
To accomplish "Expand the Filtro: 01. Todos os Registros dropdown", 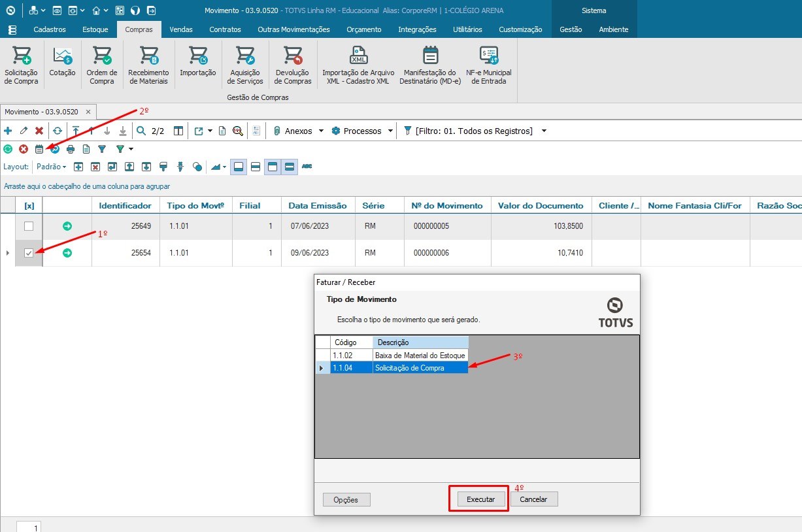I will coord(544,131).
